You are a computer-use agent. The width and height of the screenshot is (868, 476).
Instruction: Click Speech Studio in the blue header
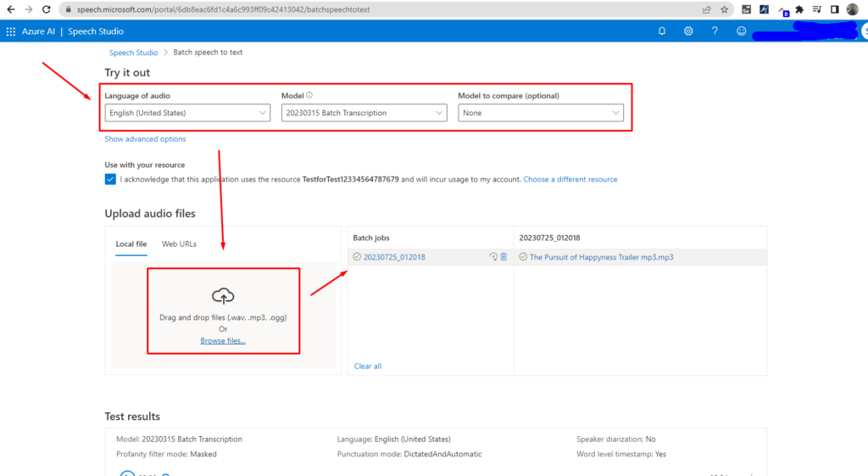pos(96,31)
